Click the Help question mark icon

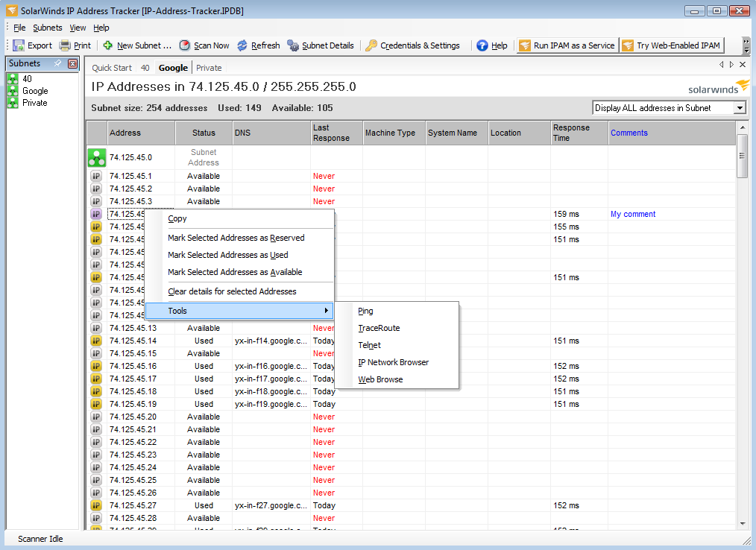coord(482,45)
